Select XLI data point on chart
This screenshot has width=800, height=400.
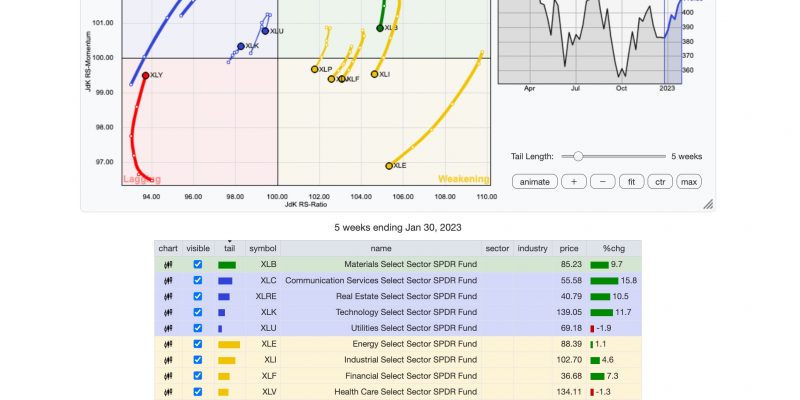tap(374, 74)
